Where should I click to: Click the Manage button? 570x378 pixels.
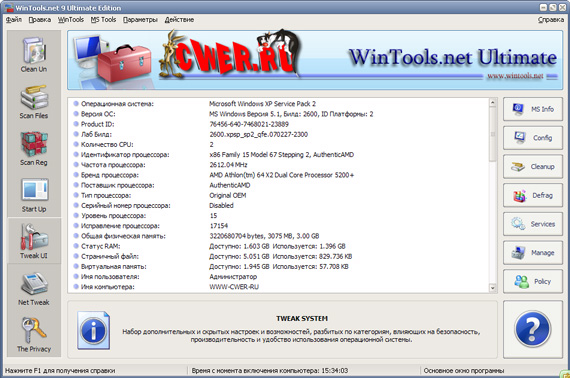[533, 253]
